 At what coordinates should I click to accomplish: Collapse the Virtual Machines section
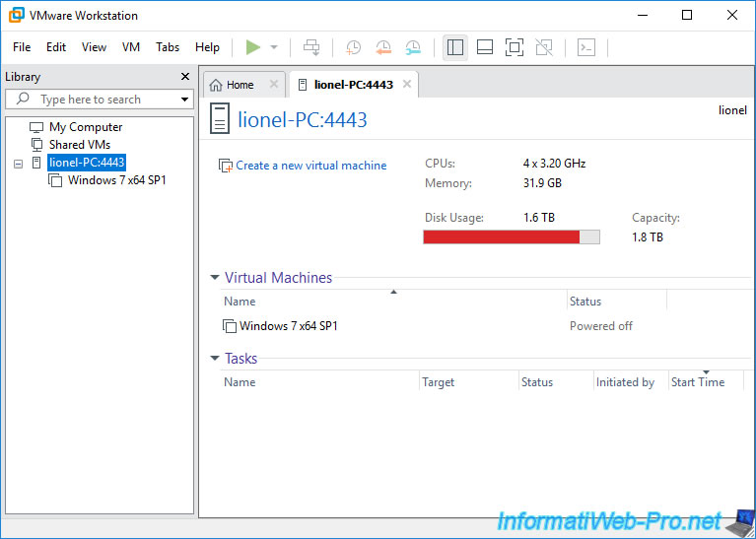[215, 277]
